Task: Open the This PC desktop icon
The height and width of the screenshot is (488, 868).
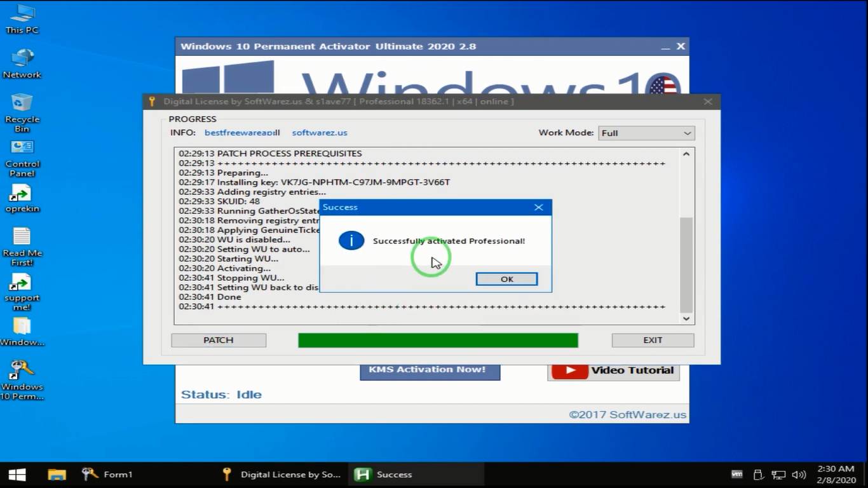Action: coord(22,19)
